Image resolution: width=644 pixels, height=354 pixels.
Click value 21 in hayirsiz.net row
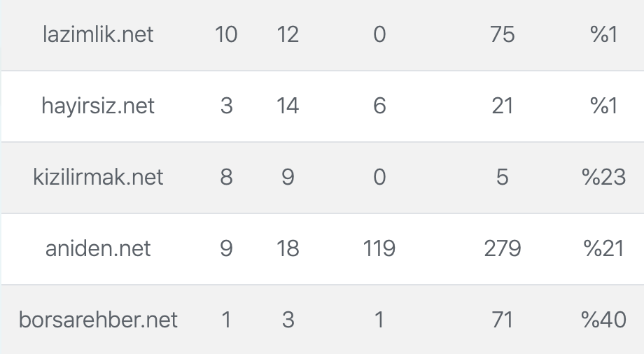(x=503, y=106)
